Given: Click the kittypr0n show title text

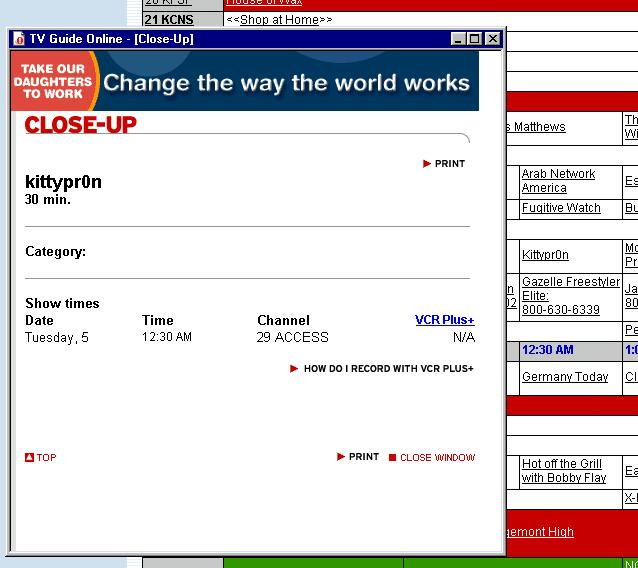Looking at the screenshot, I should [63, 181].
